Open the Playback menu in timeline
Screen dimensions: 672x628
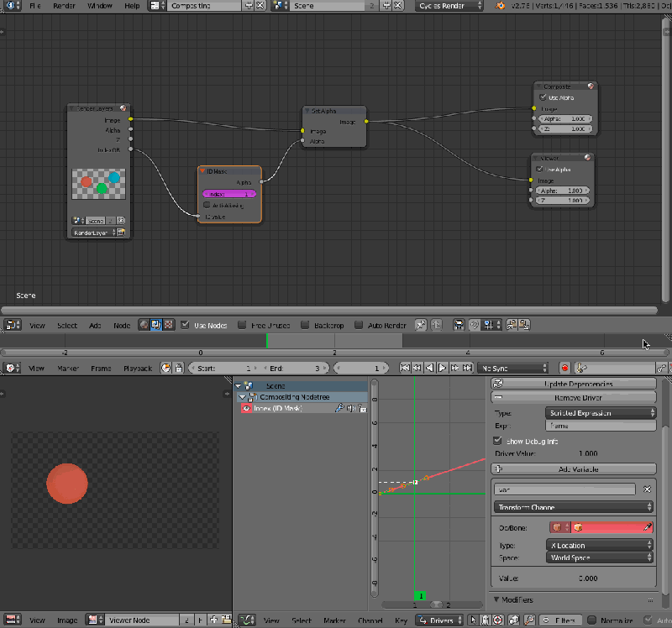click(138, 369)
